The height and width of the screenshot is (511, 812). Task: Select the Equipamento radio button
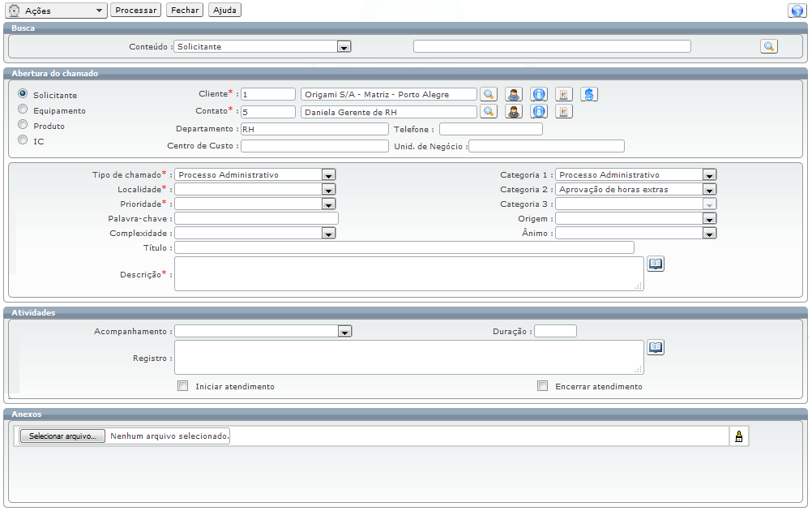[23, 109]
